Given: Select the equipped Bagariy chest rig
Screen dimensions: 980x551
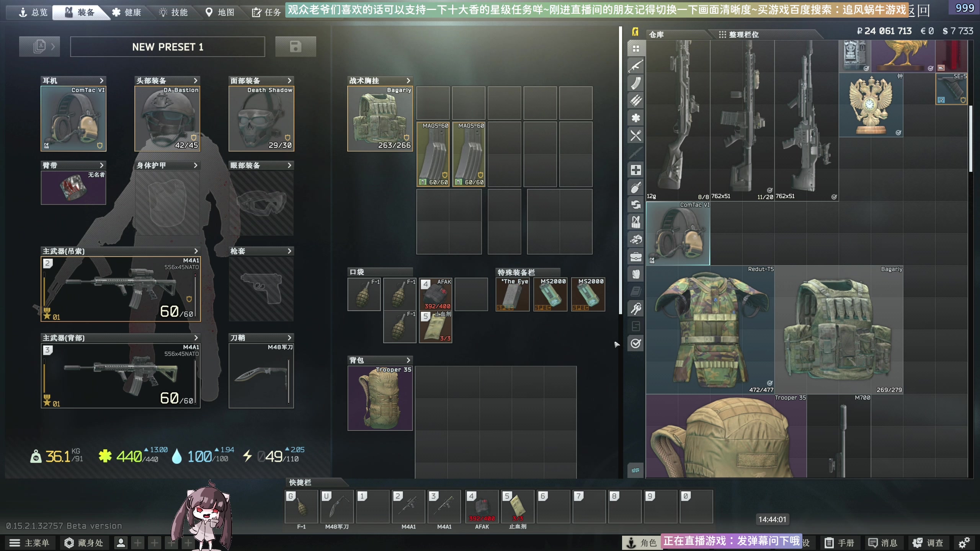Looking at the screenshot, I should coord(380,119).
